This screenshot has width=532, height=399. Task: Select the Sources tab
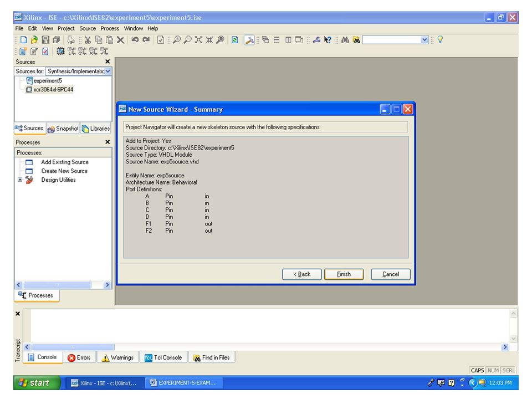tap(29, 128)
